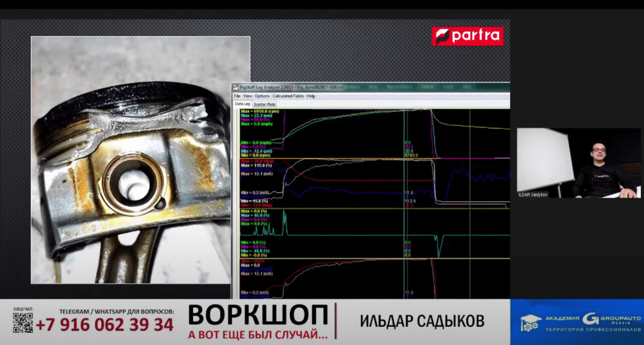Image resolution: width=644 pixels, height=345 pixels.
Task: Switch to the Data Log tab
Action: pos(243,103)
